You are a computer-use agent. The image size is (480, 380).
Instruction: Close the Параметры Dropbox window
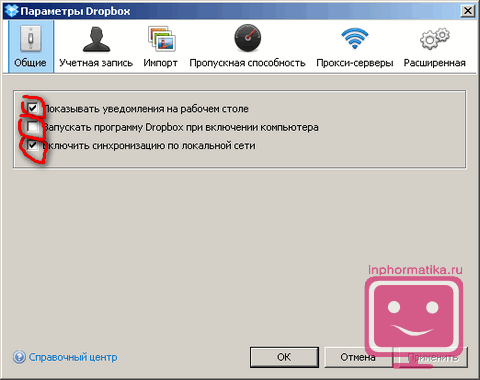[x=468, y=11]
